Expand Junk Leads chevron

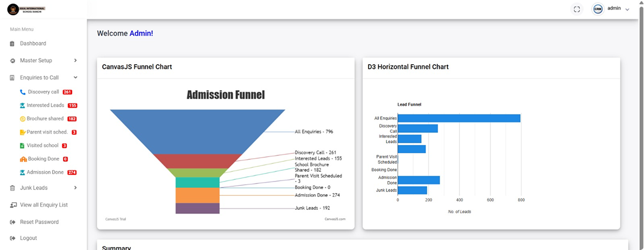tap(76, 188)
